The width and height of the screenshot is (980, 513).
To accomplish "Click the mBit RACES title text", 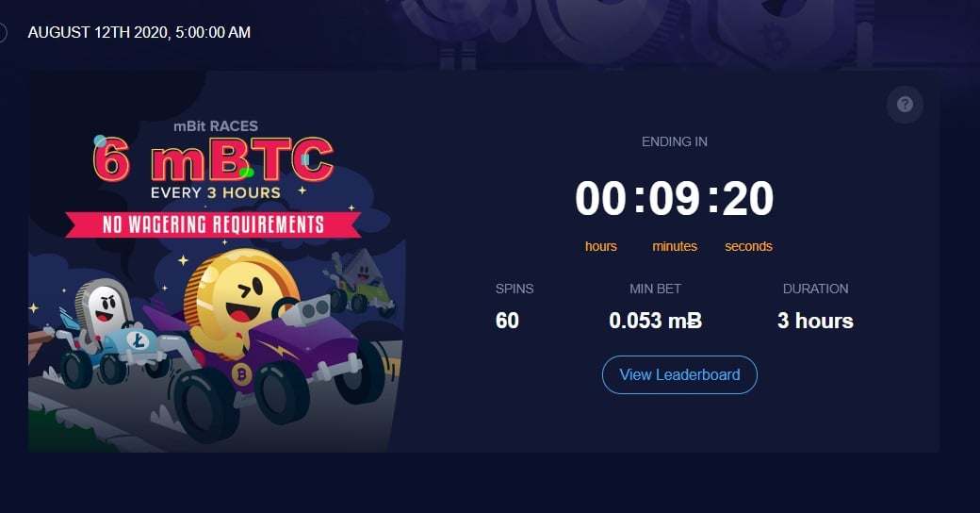I will 216,125.
